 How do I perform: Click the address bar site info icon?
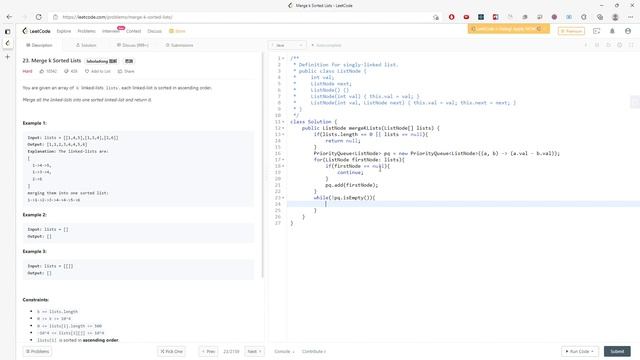56,17
